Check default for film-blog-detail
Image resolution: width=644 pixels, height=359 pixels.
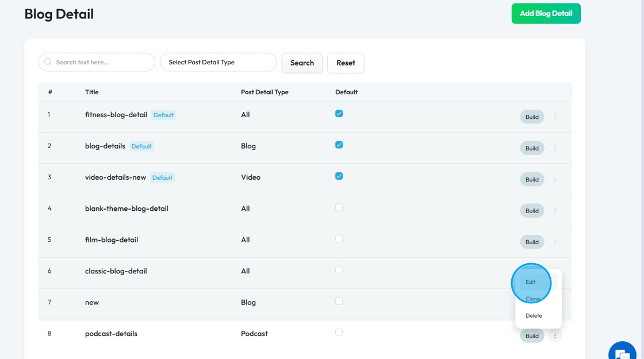[339, 238]
